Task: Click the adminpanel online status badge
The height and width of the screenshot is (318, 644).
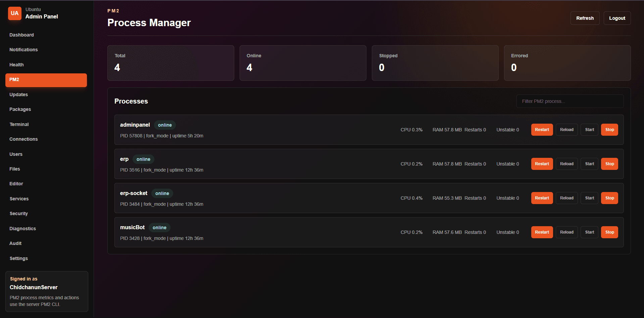Action: (x=165, y=125)
